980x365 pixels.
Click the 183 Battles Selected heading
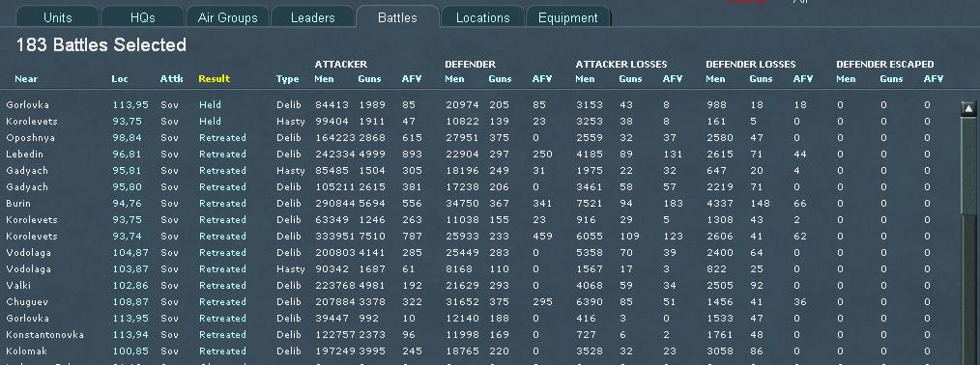(101, 45)
